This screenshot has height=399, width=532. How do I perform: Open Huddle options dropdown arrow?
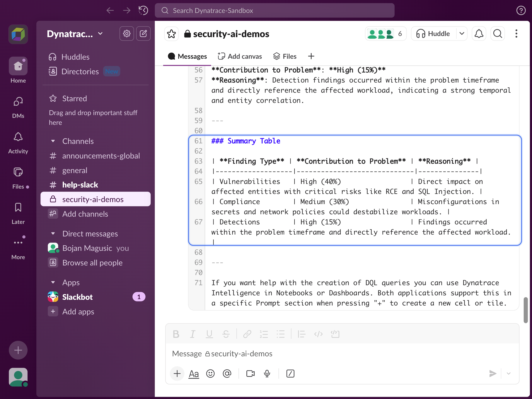(x=462, y=34)
